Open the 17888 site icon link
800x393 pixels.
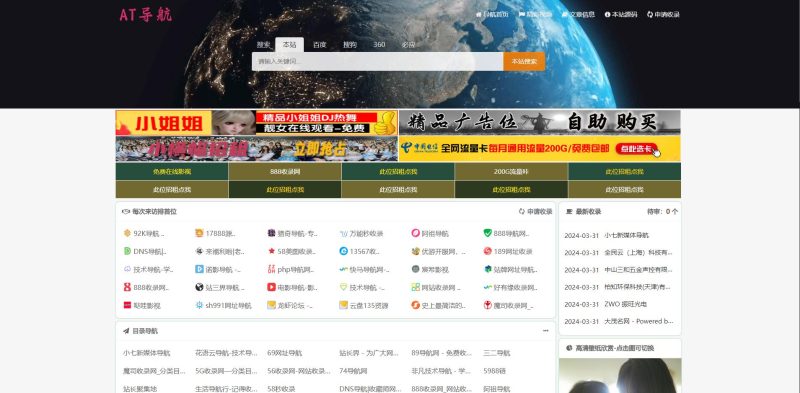coord(199,233)
